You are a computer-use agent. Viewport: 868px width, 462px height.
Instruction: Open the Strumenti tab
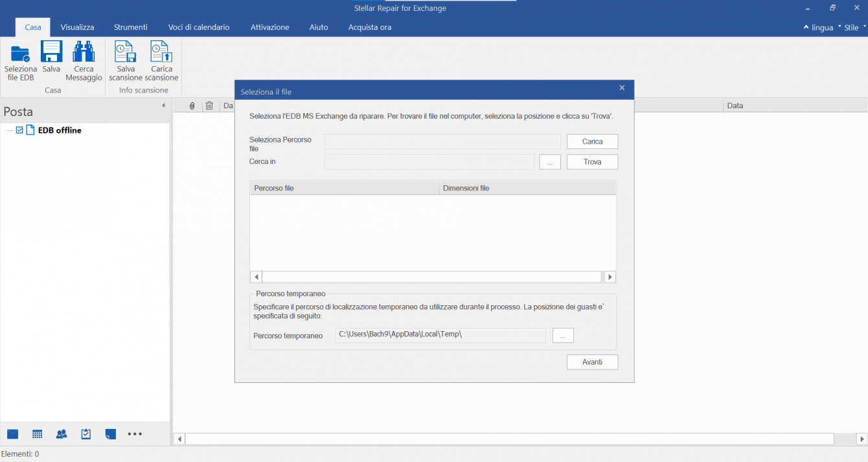pyautogui.click(x=131, y=27)
